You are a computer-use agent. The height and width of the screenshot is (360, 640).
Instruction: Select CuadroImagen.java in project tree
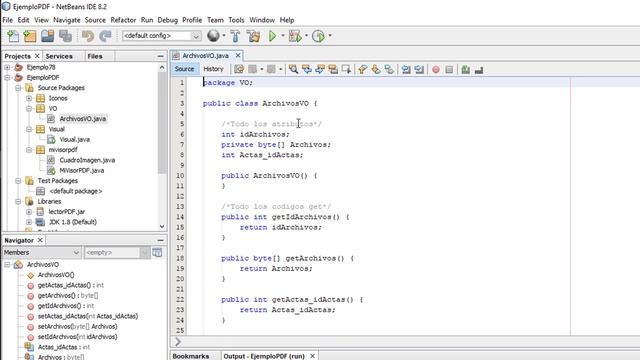coord(87,160)
